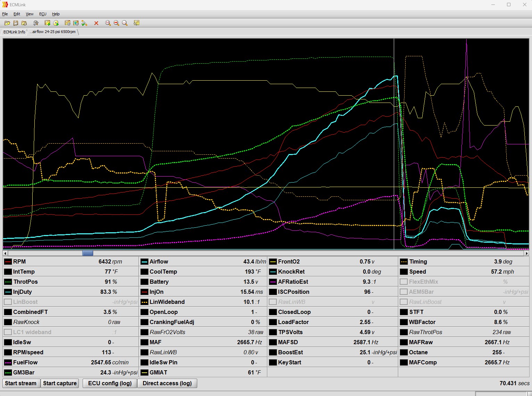Enable the LC1 wideband channel checkbox
This screenshot has width=532, height=396.
8,332
